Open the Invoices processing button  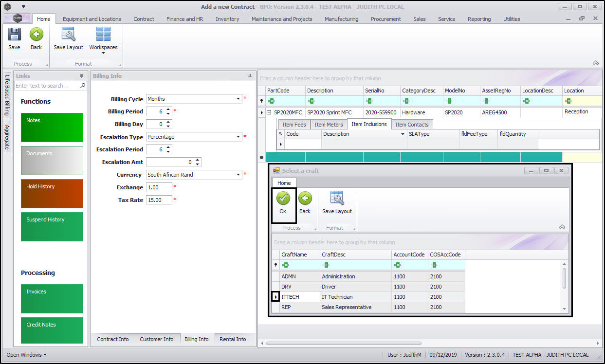52,298
